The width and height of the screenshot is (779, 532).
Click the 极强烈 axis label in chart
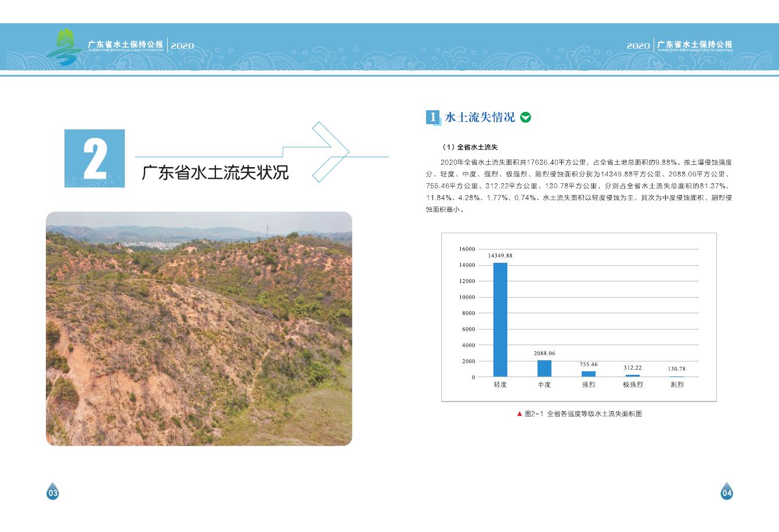[633, 385]
